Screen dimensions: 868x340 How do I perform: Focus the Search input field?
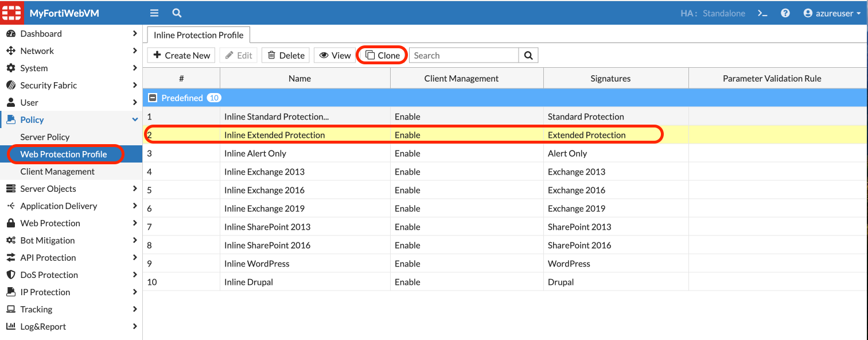pyautogui.click(x=464, y=56)
